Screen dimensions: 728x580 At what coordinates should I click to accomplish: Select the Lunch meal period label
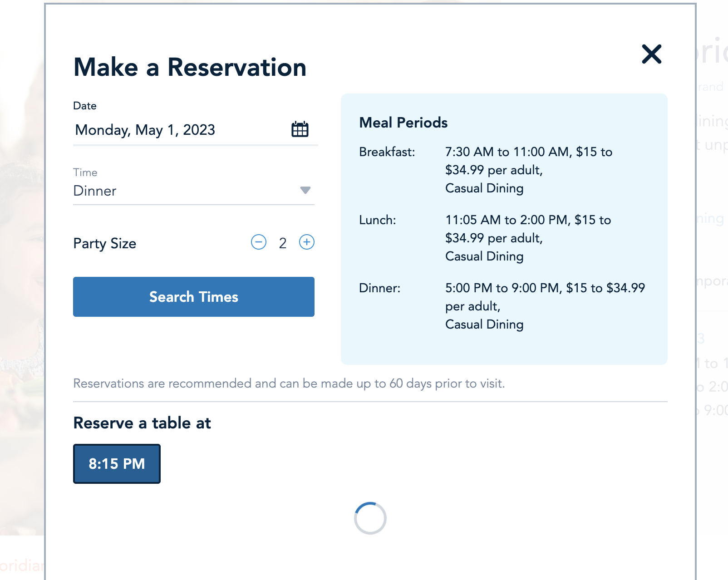click(x=377, y=220)
